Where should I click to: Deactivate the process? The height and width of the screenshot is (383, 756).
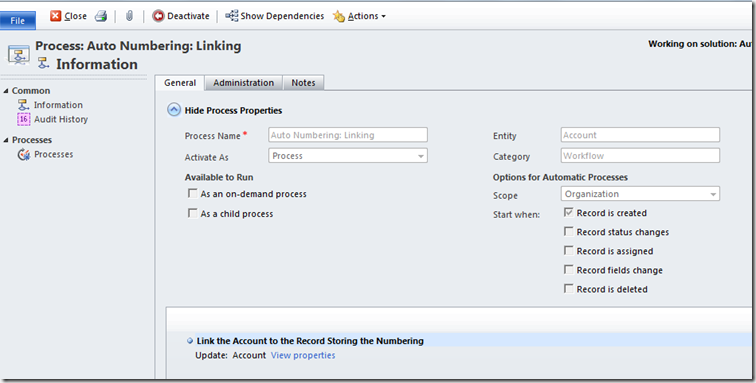181,16
